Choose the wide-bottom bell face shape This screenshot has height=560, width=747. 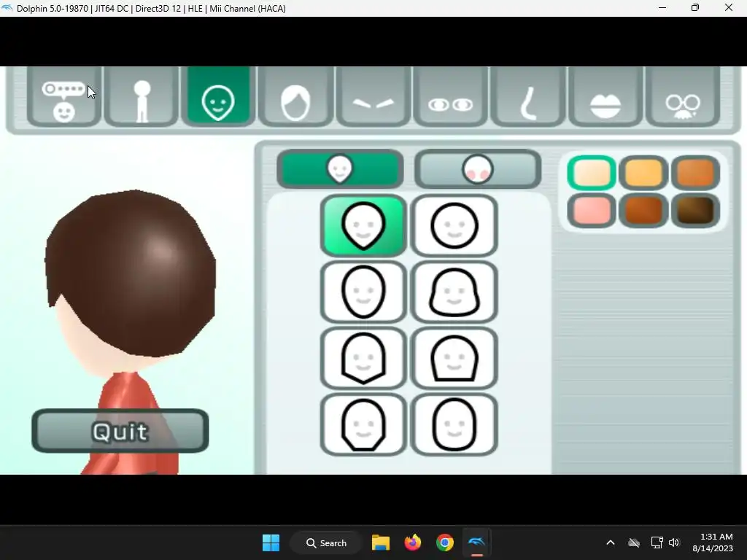point(454,292)
